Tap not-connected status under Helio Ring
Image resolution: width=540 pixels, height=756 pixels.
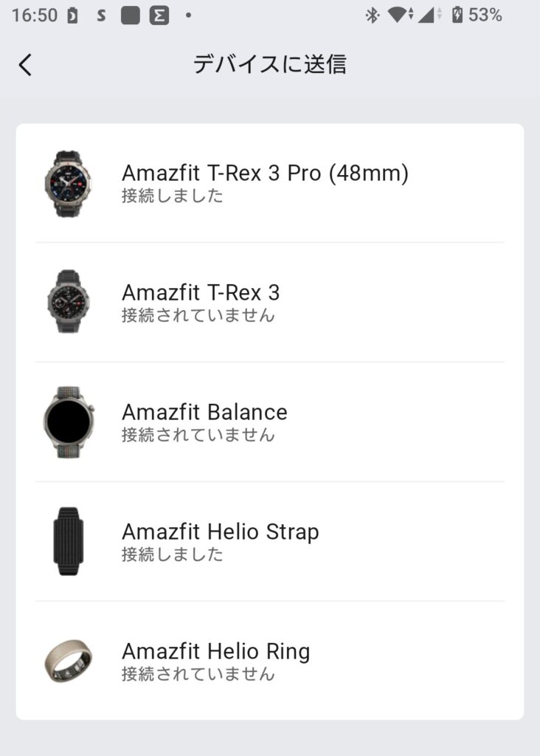(198, 674)
